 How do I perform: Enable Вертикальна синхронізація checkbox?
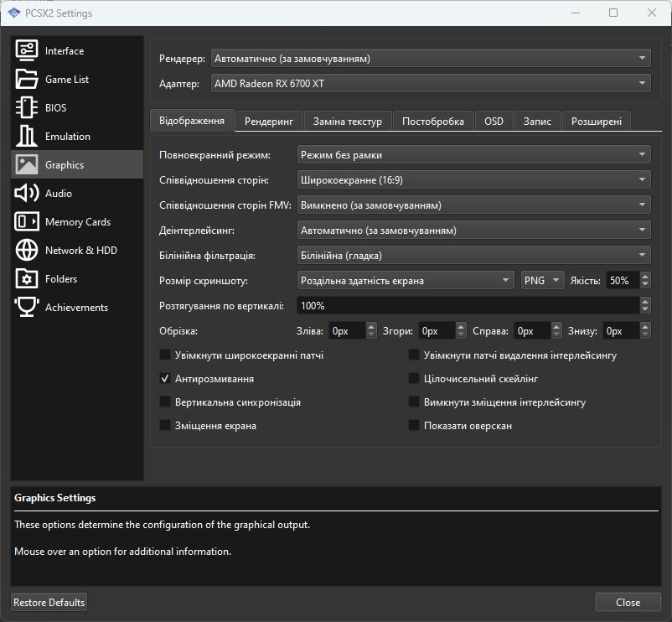(165, 402)
